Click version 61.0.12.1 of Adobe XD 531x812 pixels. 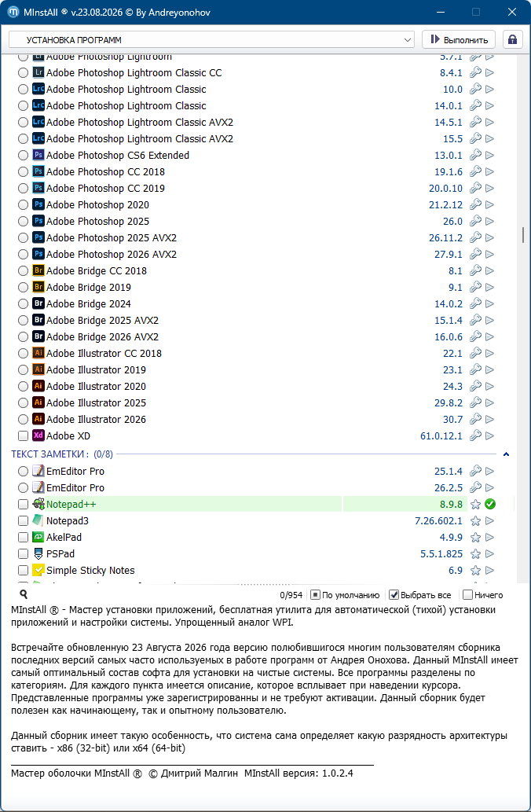pos(441,436)
